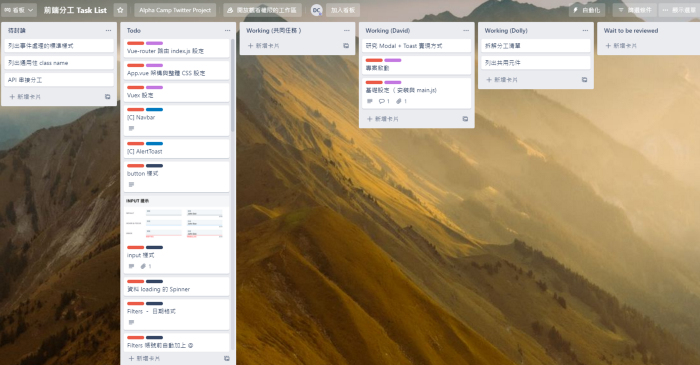Screen dimensions: 700x365
Task: Open list actions menu for 待討論 list
Action: click(108, 30)
